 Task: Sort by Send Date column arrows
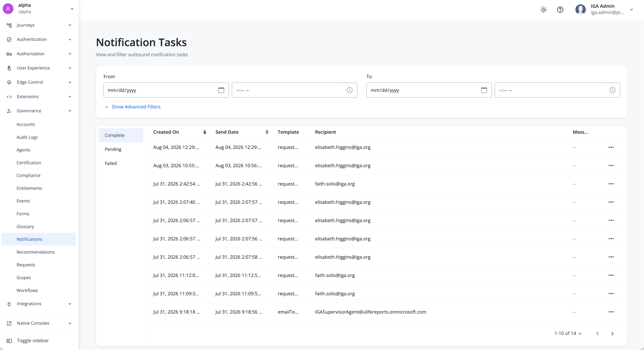point(267,132)
